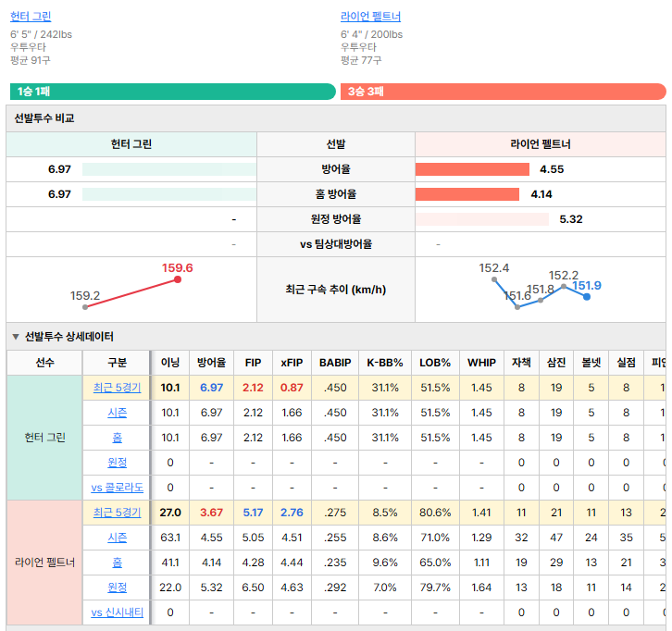Open 헌터 그린 player profile link
Screen dimensions: 672x631
(31, 17)
